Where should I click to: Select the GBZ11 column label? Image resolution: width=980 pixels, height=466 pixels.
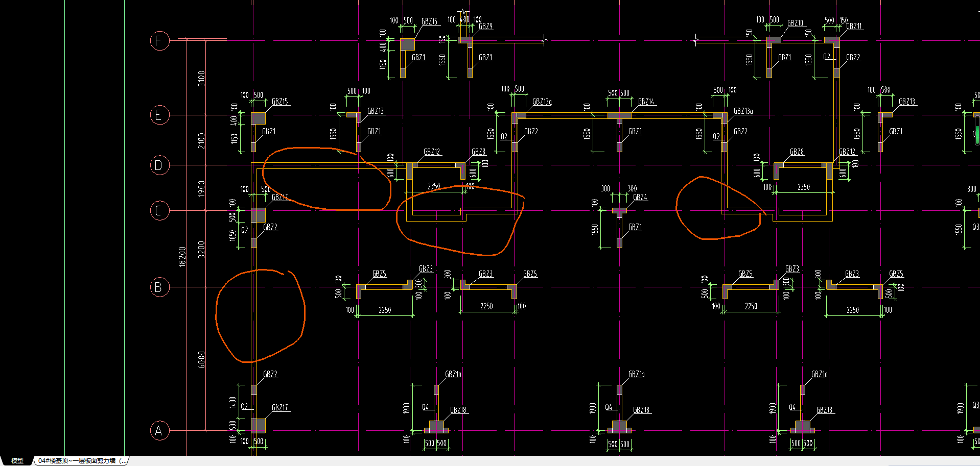(x=854, y=26)
